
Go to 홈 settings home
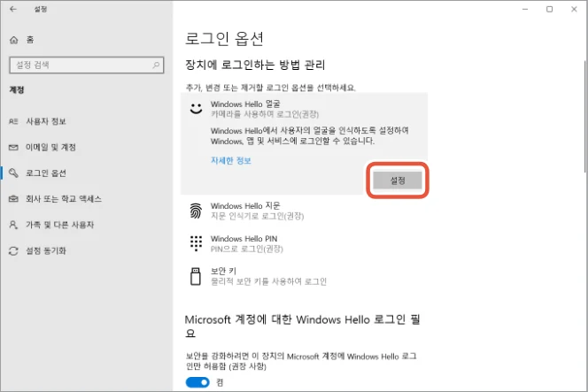pos(30,40)
